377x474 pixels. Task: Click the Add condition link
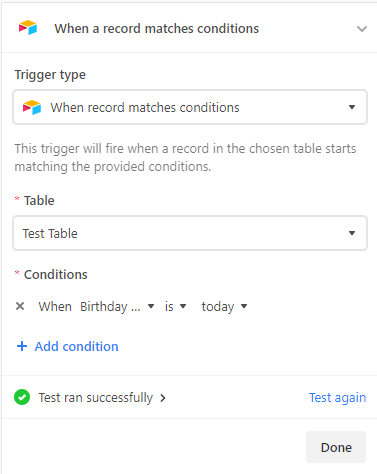click(76, 346)
